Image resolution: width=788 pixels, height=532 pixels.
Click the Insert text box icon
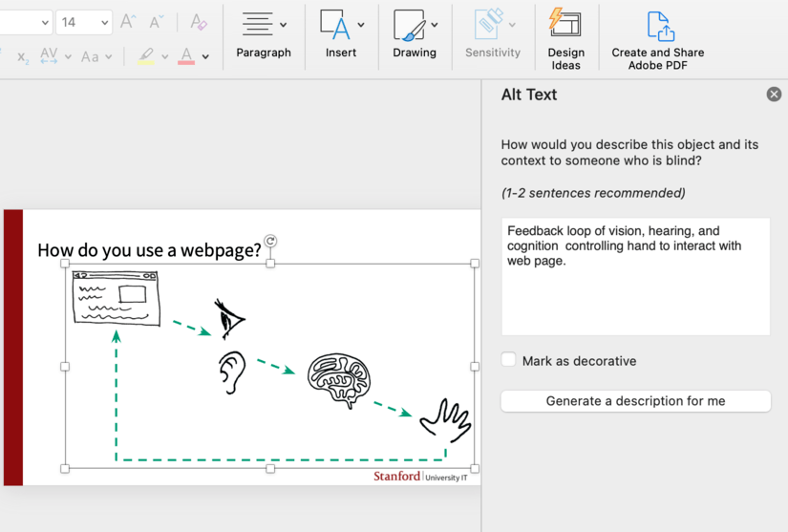[335, 25]
